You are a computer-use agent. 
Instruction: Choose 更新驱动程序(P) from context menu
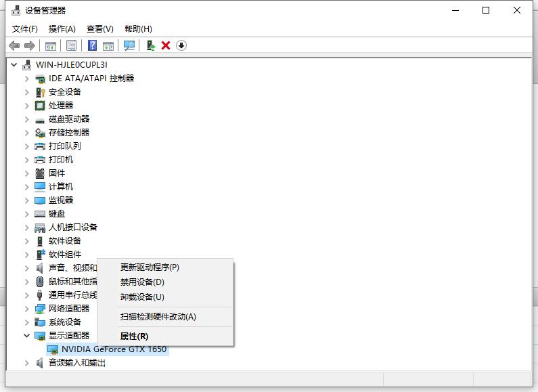tap(150, 267)
